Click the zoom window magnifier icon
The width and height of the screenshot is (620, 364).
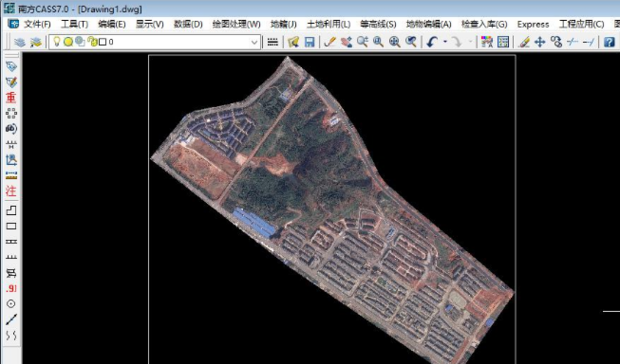click(378, 42)
